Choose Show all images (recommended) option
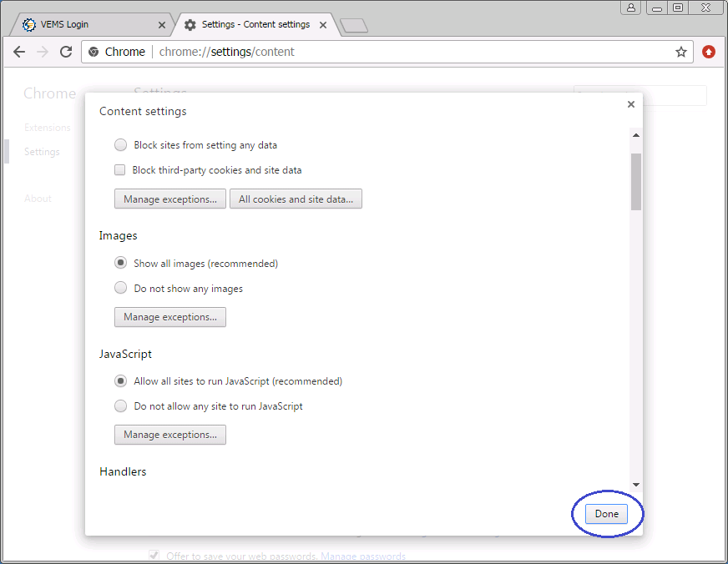 (x=121, y=264)
